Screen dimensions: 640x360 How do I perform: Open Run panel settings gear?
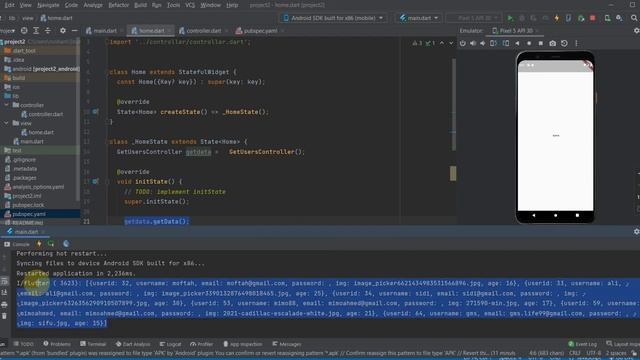click(x=636, y=231)
